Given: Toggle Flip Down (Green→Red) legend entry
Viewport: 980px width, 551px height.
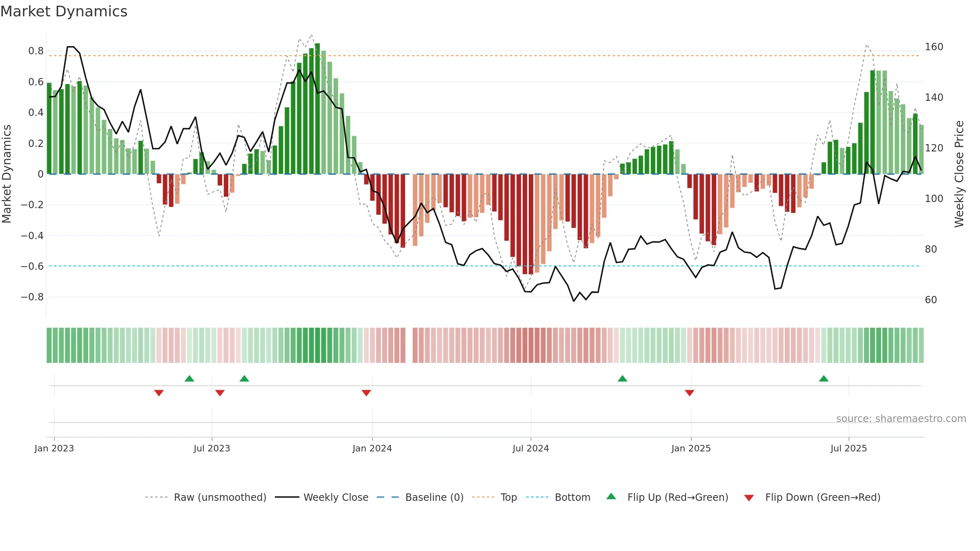Looking at the screenshot, I should click(x=812, y=497).
